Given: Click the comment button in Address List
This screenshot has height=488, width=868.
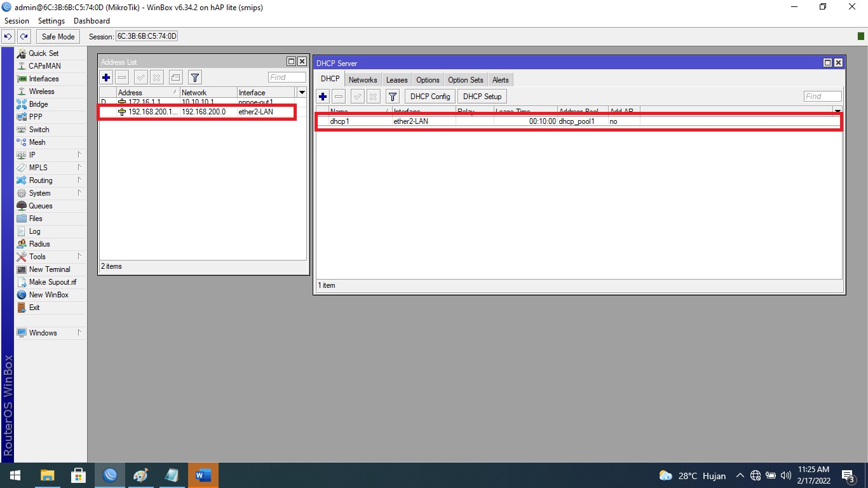Looking at the screenshot, I should click(176, 78).
